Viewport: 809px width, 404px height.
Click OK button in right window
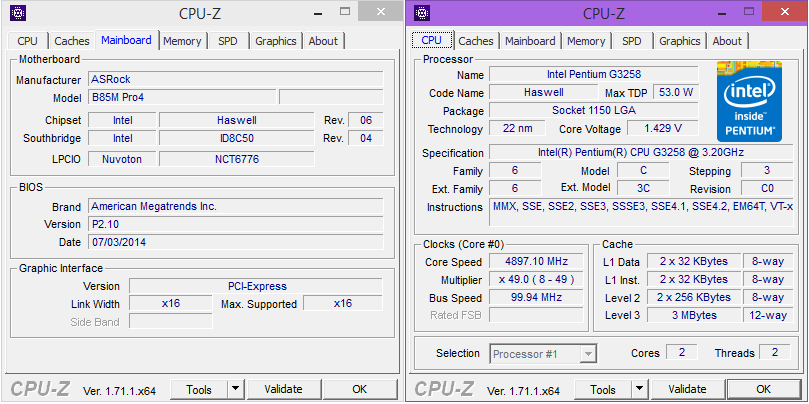pyautogui.click(x=764, y=389)
